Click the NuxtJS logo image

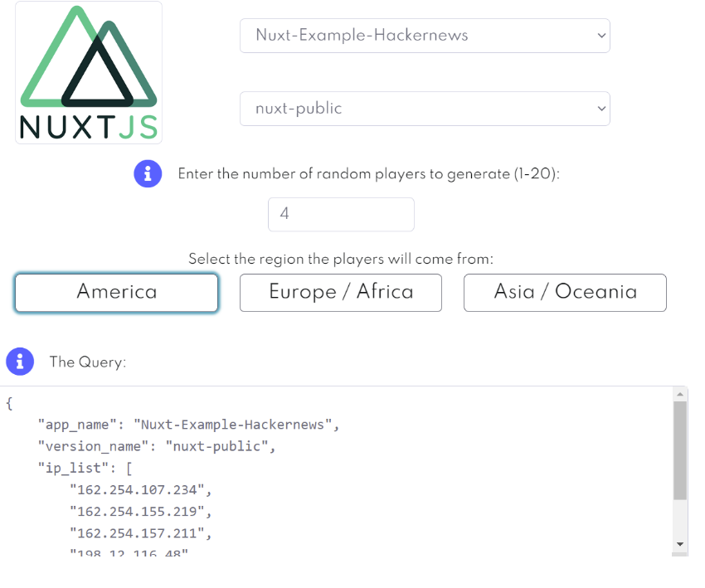(x=89, y=73)
